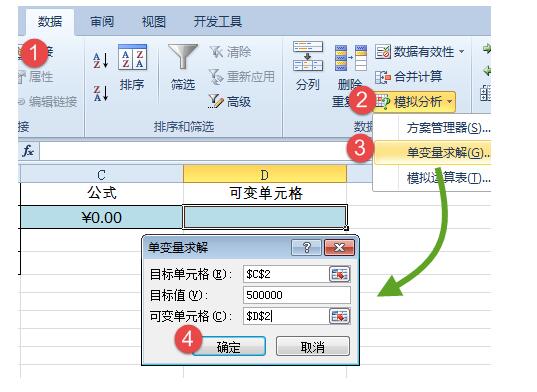
Task: Click the Sort Z to A descending icon
Action: pos(101,93)
